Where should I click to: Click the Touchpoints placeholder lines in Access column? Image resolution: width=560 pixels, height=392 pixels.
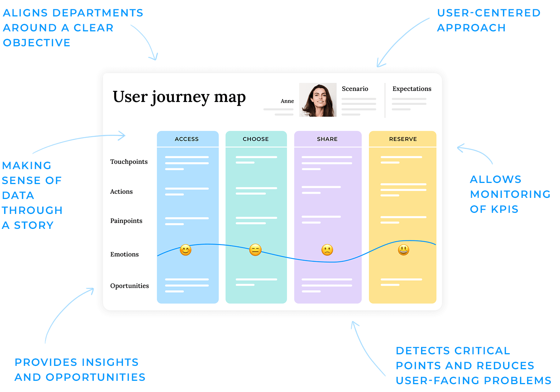tap(187, 163)
